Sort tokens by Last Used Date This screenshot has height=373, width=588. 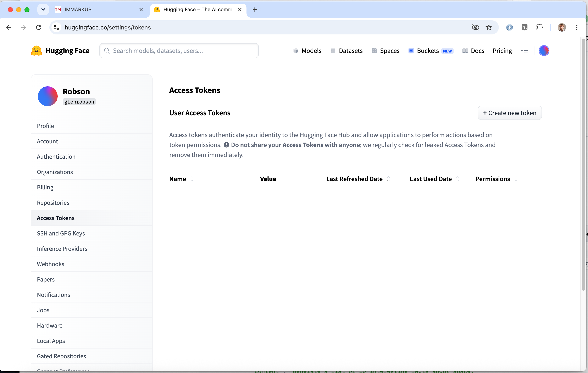(458, 179)
